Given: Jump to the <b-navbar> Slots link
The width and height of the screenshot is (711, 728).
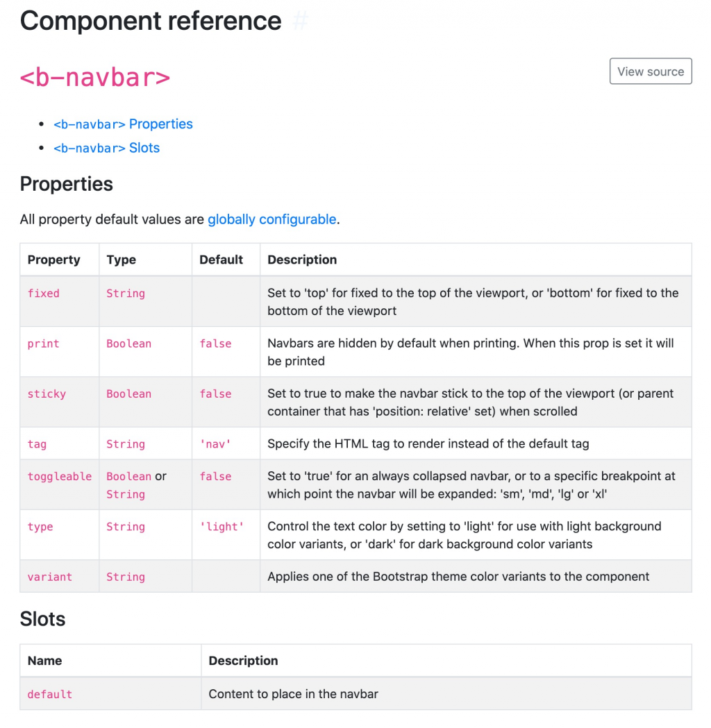Looking at the screenshot, I should 106,148.
